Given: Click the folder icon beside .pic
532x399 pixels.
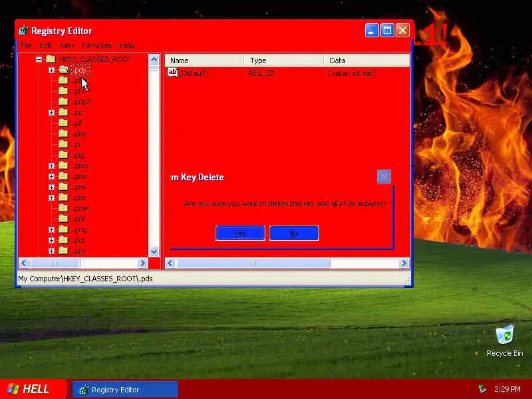Looking at the screenshot, I should [63, 112].
